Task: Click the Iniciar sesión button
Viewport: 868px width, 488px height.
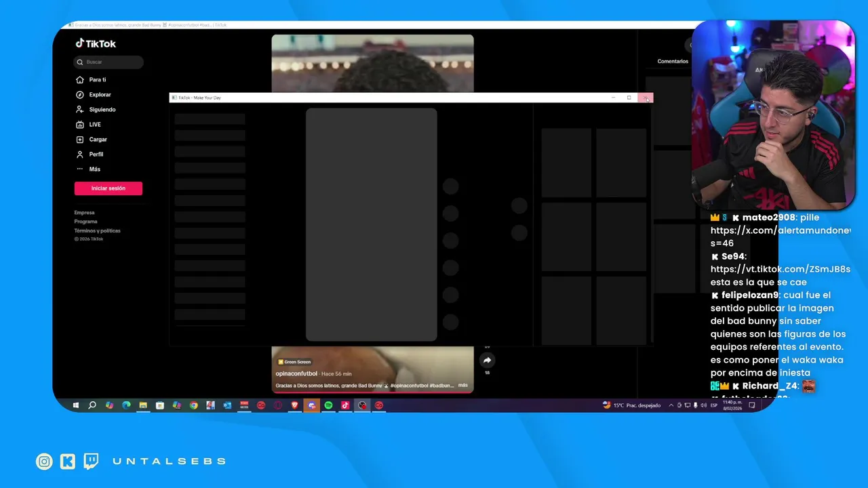Action: tap(108, 188)
